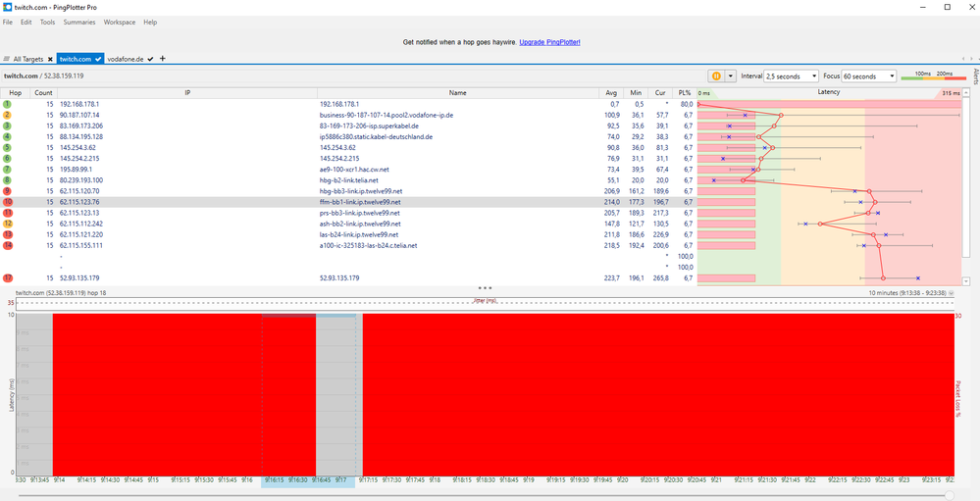Screen dimensions: 980x501
Task: Click the hop 3 green circle icon
Action: (x=7, y=126)
